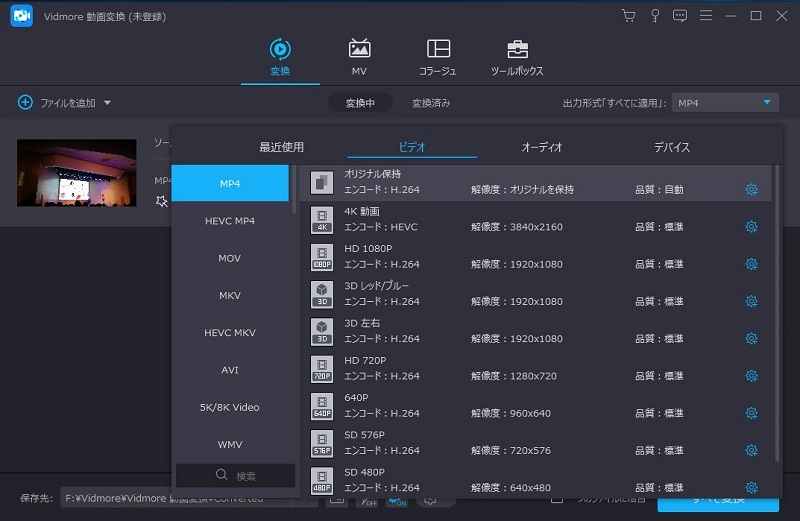Switch to the 変換 main tab
Screen dimensions: 800x521
280,58
